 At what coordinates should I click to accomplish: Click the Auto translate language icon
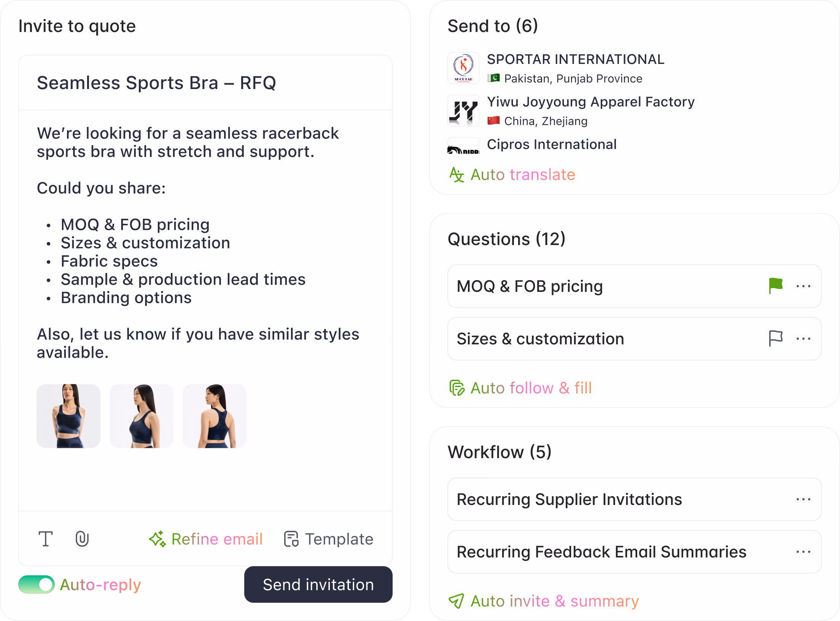457,175
